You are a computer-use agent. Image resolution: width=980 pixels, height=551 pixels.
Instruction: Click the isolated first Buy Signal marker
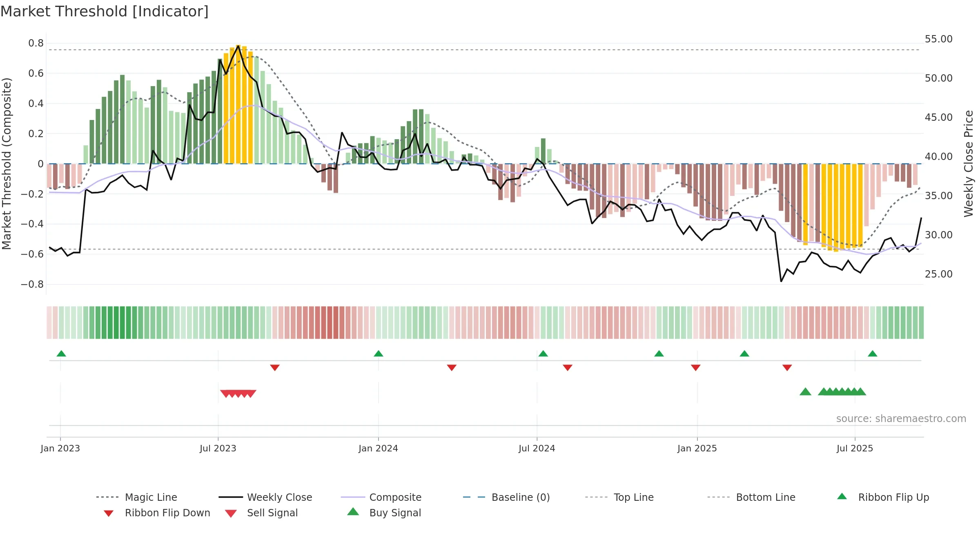(805, 391)
